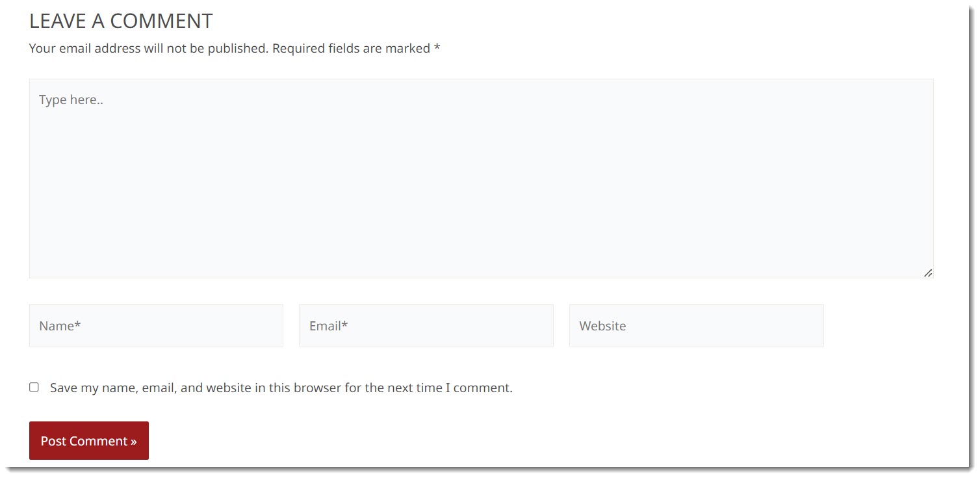Click "Your email address will not be published" text
This screenshot has height=478, width=980.
(x=149, y=48)
